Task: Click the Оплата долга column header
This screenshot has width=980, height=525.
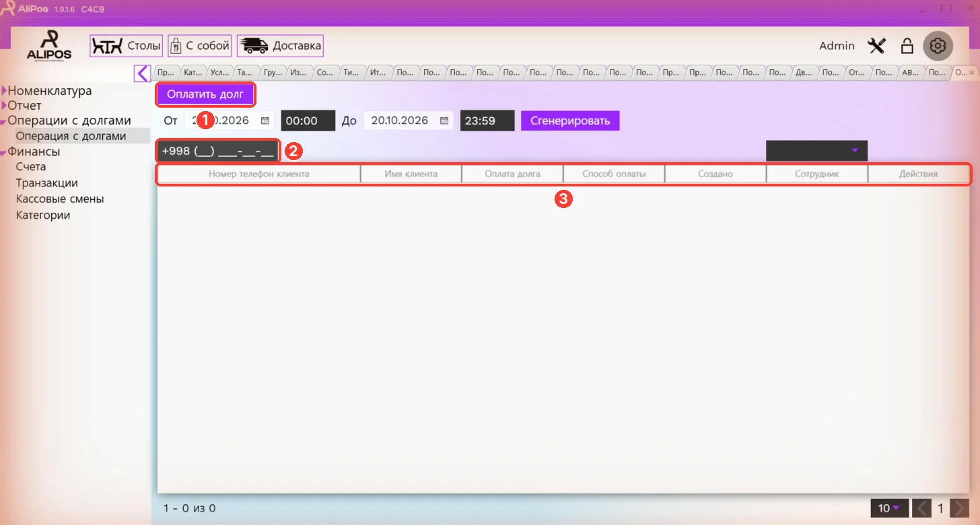Action: pos(512,174)
